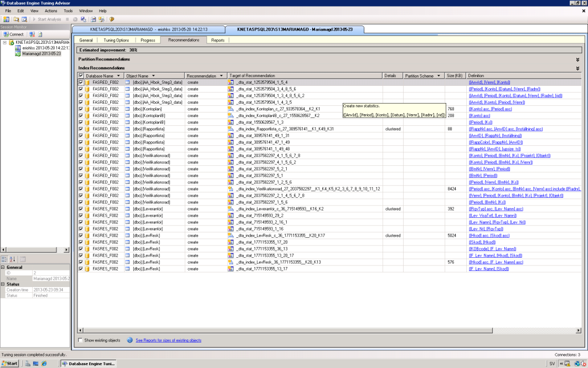588x368 pixels.
Task: Click the SV language indicator in tray
Action: (x=552, y=364)
